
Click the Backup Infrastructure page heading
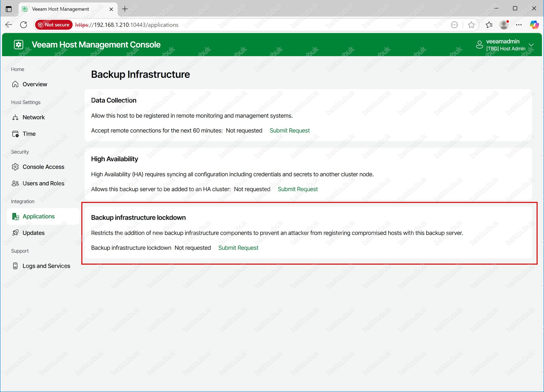tap(140, 74)
